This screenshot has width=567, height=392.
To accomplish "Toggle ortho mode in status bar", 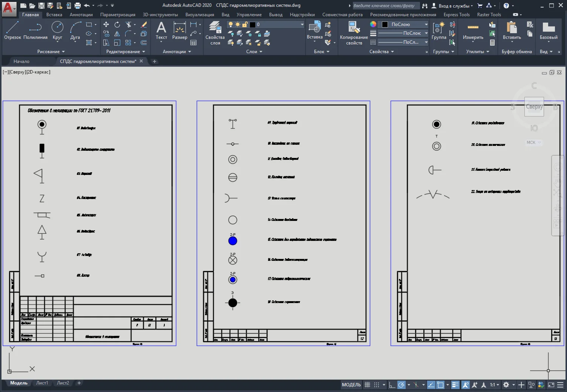I will 392,385.
